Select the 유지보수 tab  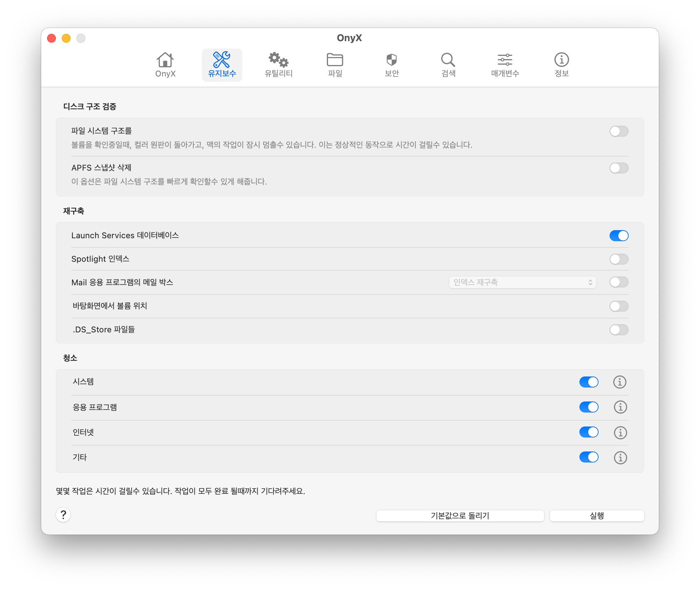tap(222, 65)
